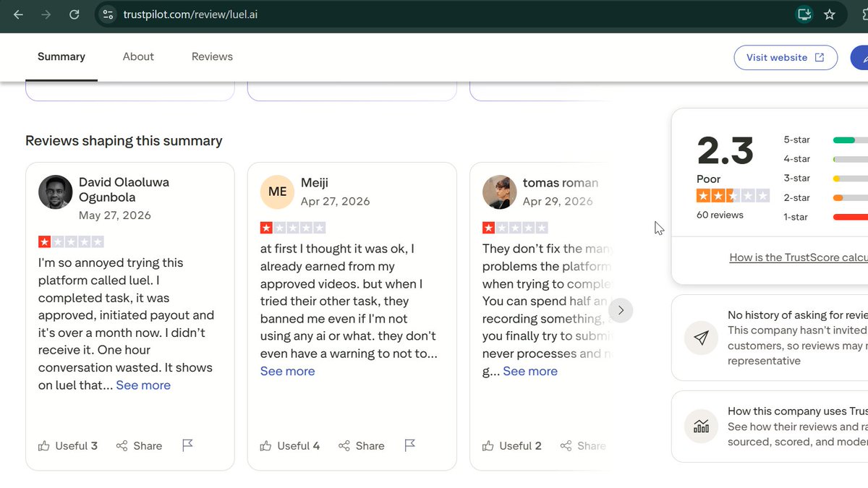868x488 pixels.
Task: Click the ME avatar for Meiji
Action: pos(278,192)
